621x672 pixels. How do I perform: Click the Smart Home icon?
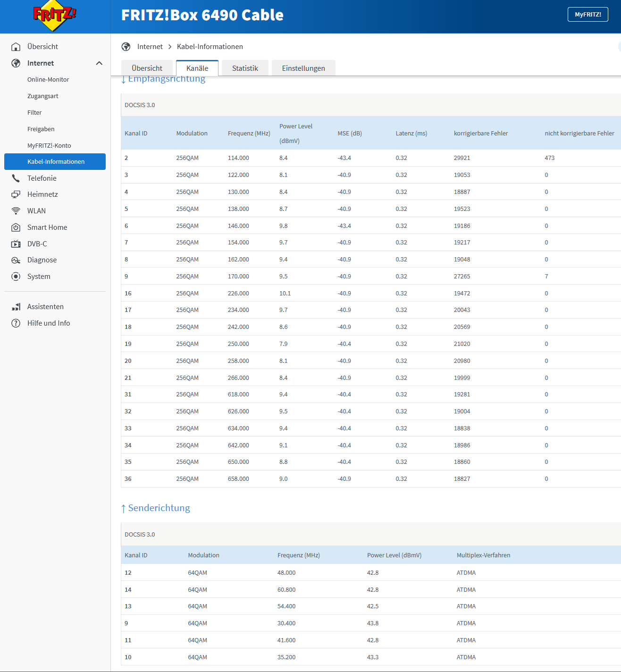pos(16,227)
